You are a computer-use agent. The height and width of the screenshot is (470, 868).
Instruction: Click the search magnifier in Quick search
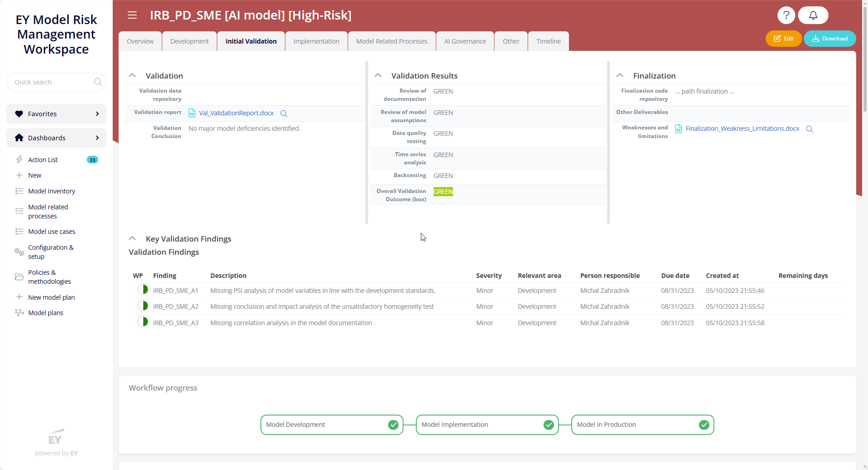coord(98,82)
